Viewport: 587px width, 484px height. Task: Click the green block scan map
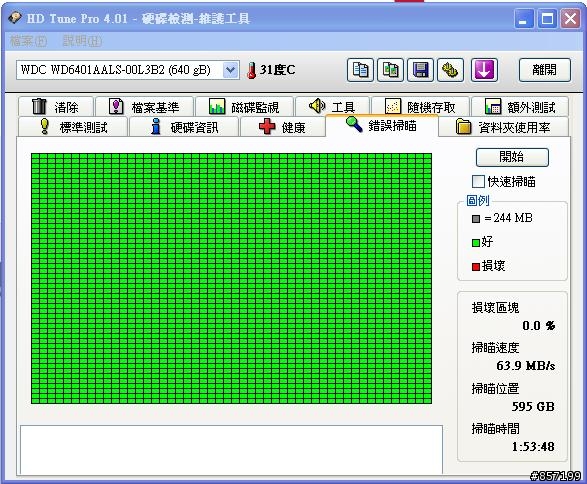tap(231, 278)
